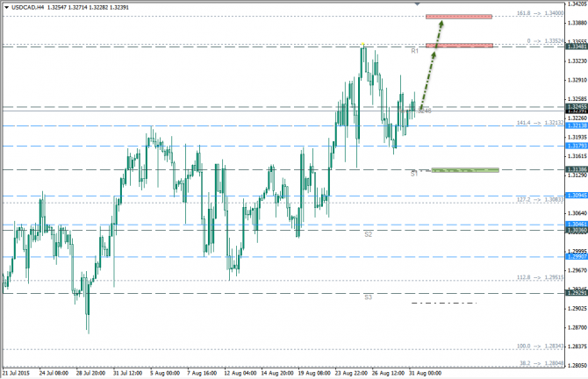
Task: Click the S1 pivot label
Action: [413, 174]
